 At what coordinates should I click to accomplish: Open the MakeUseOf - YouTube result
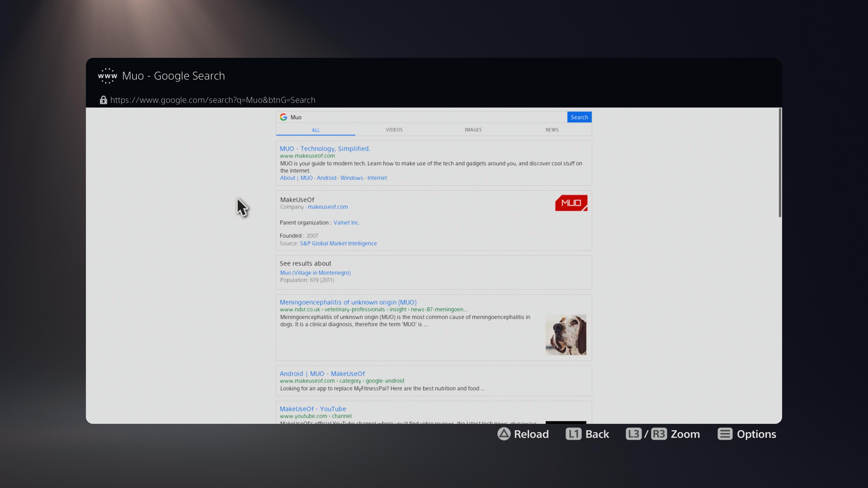coord(313,408)
